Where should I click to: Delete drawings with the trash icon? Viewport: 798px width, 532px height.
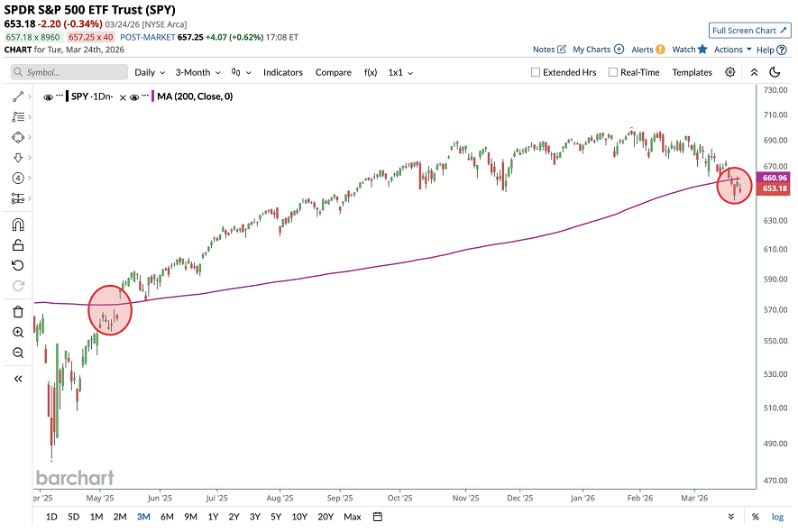point(18,311)
